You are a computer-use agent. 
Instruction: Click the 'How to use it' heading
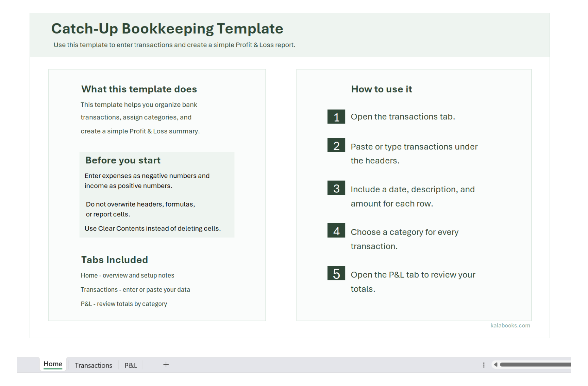point(382,89)
